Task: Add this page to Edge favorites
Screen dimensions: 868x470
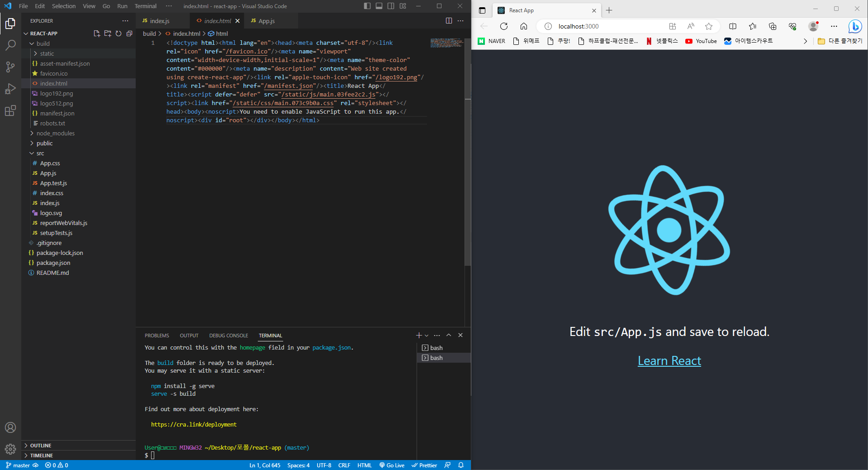Action: click(x=709, y=26)
